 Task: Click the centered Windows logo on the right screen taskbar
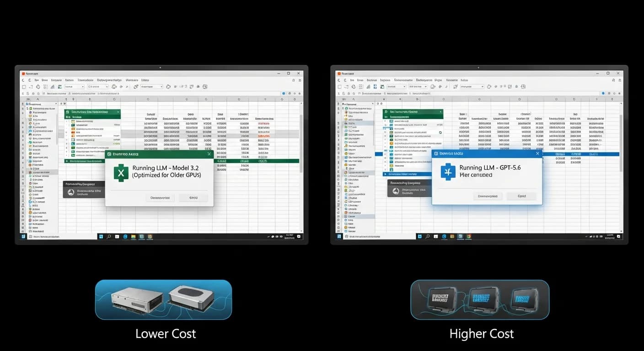coord(419,237)
